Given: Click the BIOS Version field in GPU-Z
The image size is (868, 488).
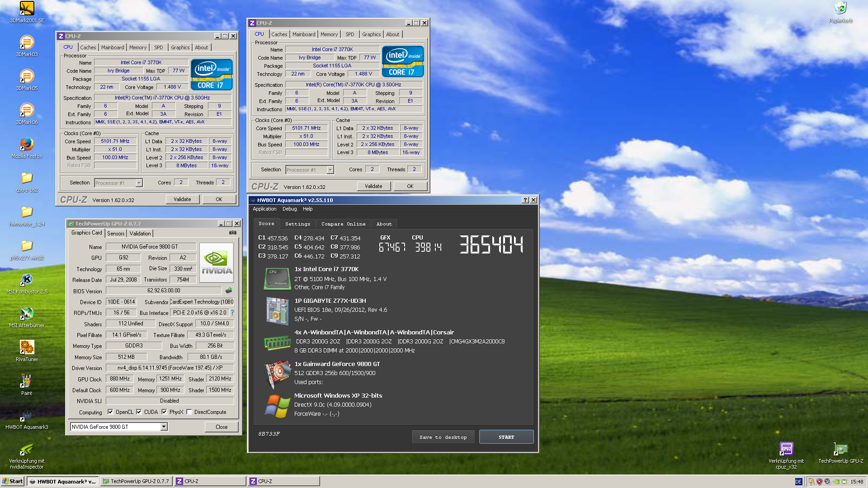Looking at the screenshot, I should pos(164,291).
